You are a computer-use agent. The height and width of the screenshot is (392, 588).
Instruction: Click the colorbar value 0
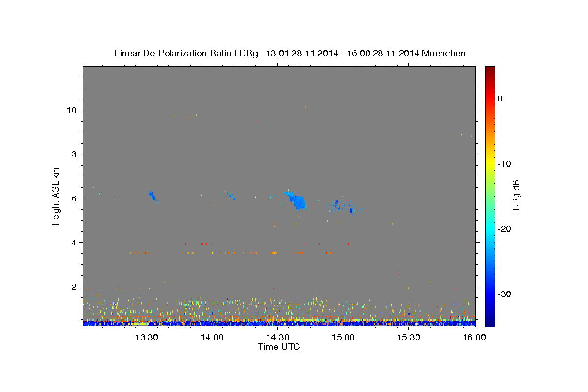pos(500,98)
